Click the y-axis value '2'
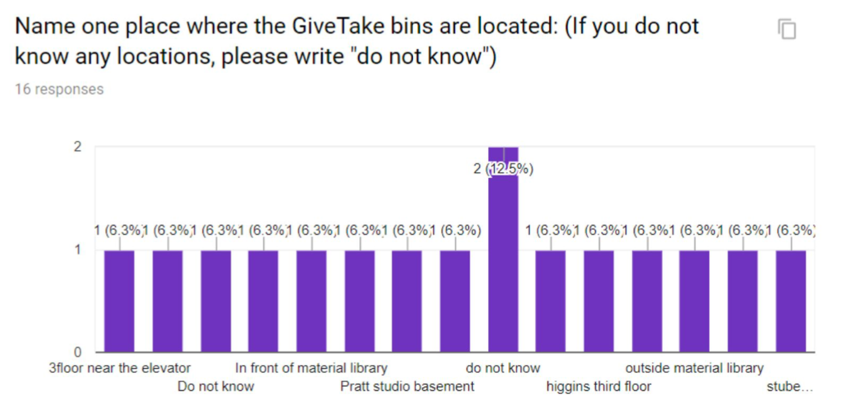Image resolution: width=868 pixels, height=419 pixels. pyautogui.click(x=78, y=146)
